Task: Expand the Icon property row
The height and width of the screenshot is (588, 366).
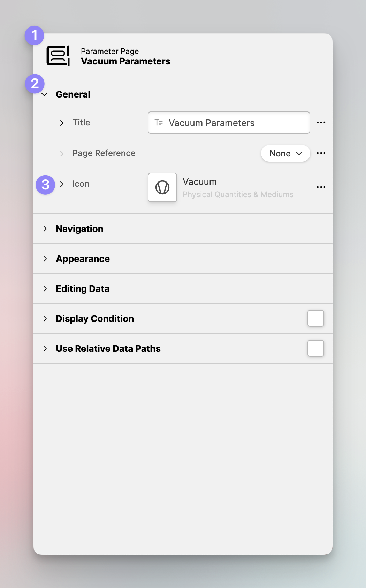Action: pyautogui.click(x=62, y=184)
